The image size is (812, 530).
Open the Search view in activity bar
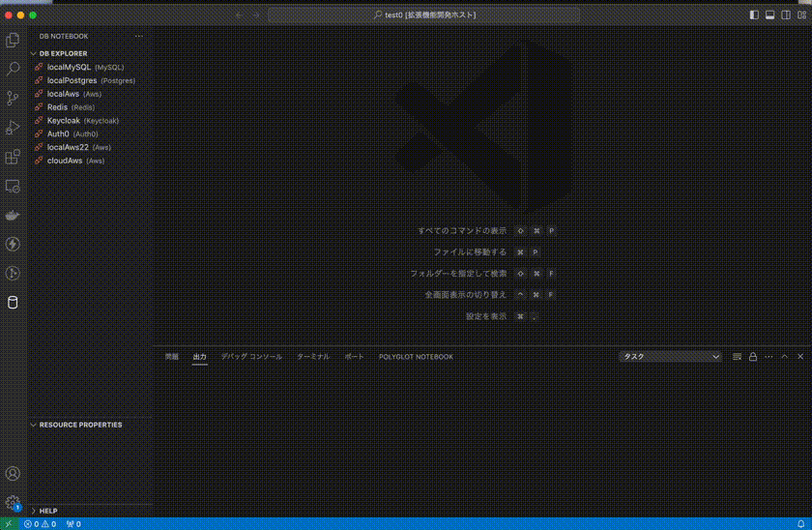13,69
